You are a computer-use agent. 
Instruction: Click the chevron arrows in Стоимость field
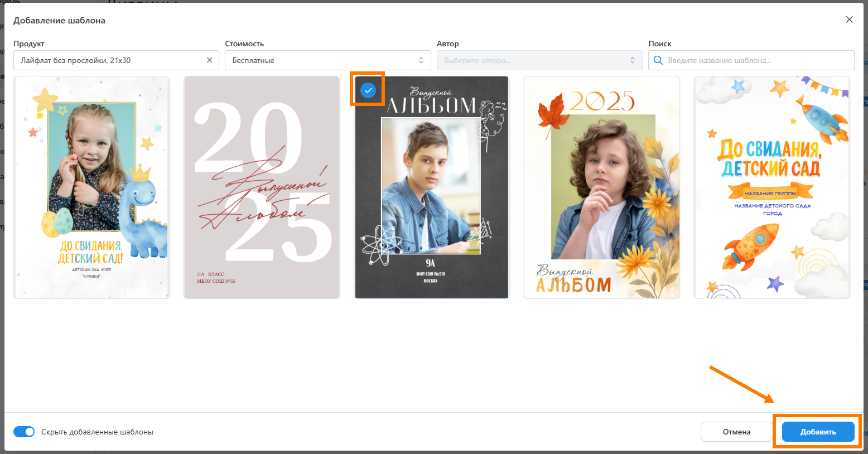point(421,60)
